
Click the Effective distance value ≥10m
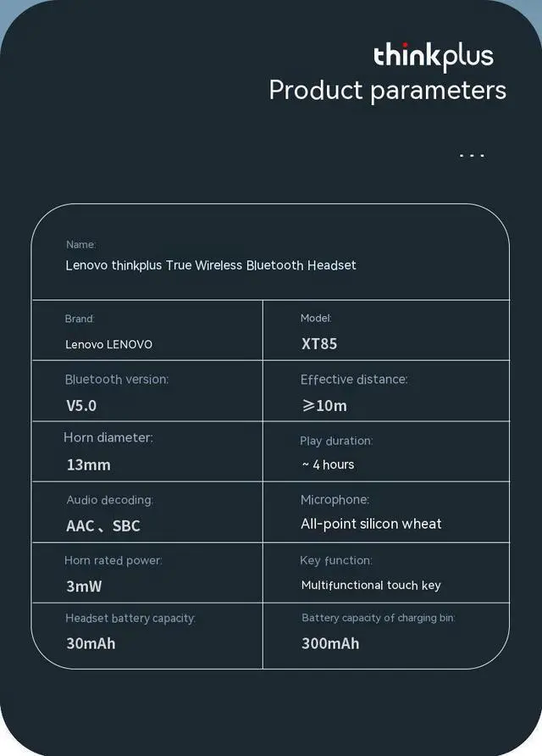(x=324, y=405)
